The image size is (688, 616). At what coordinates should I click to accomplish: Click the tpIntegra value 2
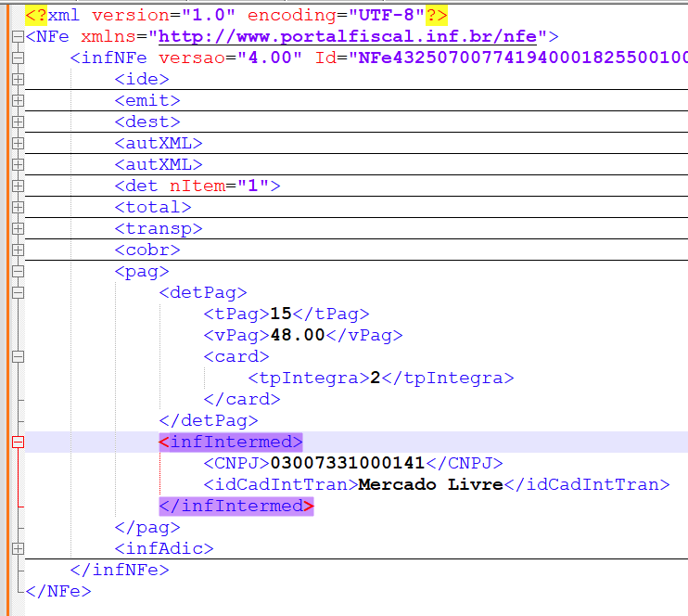tap(376, 378)
